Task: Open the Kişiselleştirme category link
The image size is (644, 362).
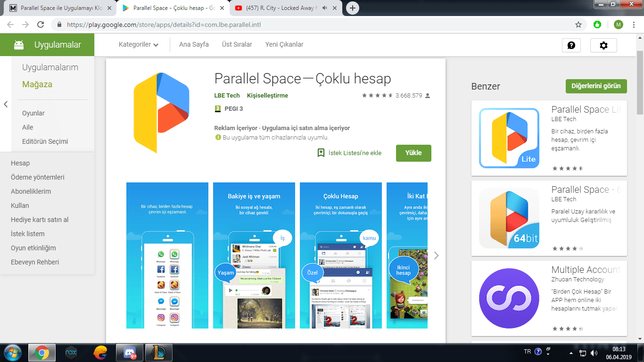Action: tap(267, 95)
